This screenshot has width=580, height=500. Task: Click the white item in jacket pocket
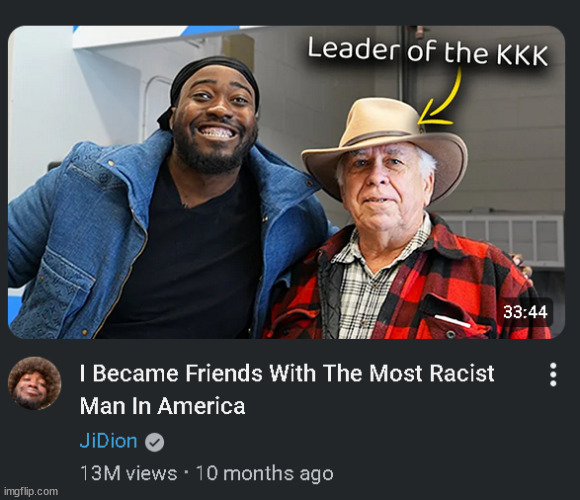(x=452, y=321)
